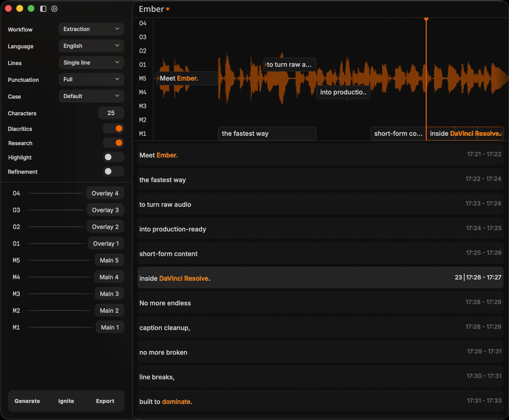Disable the Diacritics toggle
Viewport: 509px width, 420px height.
click(x=113, y=128)
